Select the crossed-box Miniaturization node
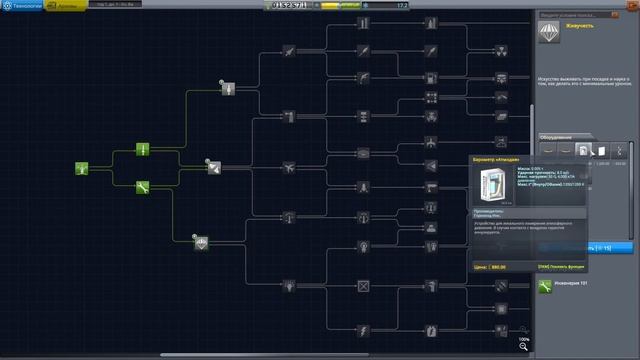The width and height of the screenshot is (640, 360). tap(363, 286)
